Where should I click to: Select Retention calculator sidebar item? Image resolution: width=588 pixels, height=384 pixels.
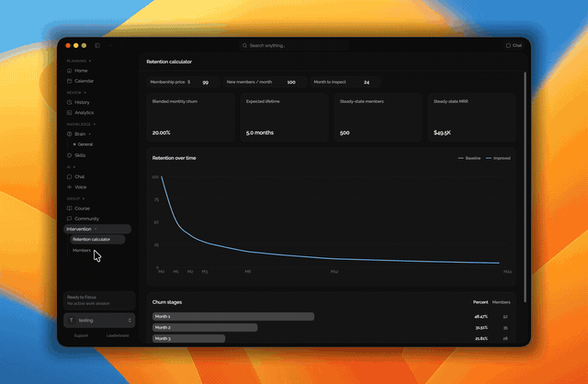pyautogui.click(x=97, y=239)
